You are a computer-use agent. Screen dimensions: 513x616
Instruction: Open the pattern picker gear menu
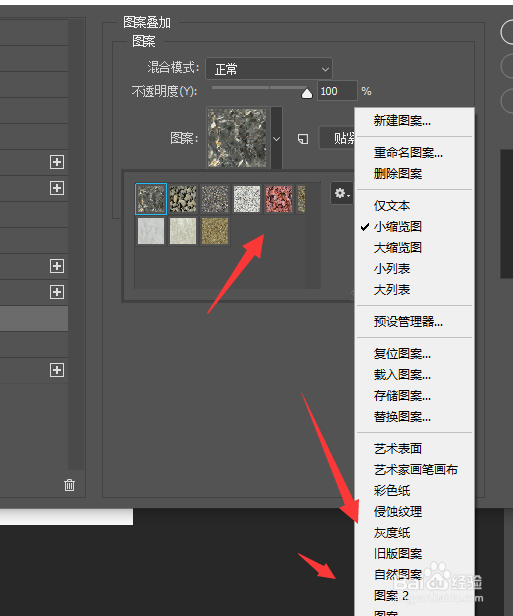pos(342,193)
